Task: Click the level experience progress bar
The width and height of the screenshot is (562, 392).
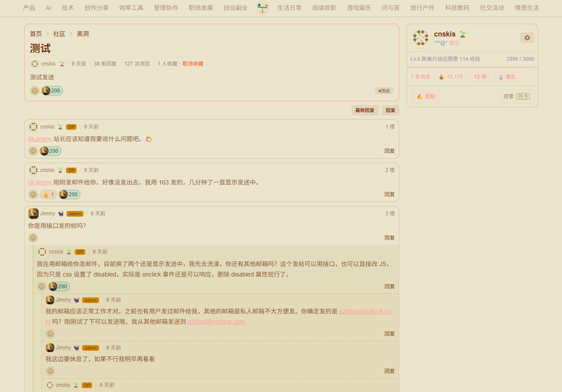Action: coord(472,67)
